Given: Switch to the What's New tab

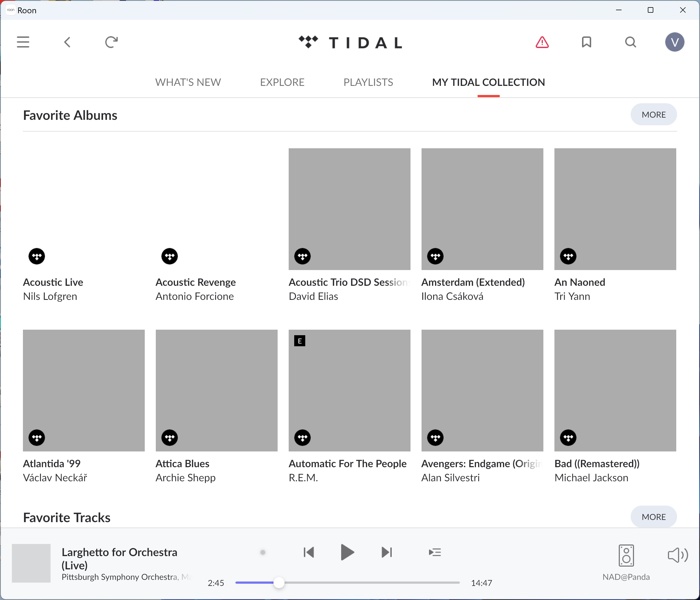Looking at the screenshot, I should point(188,82).
